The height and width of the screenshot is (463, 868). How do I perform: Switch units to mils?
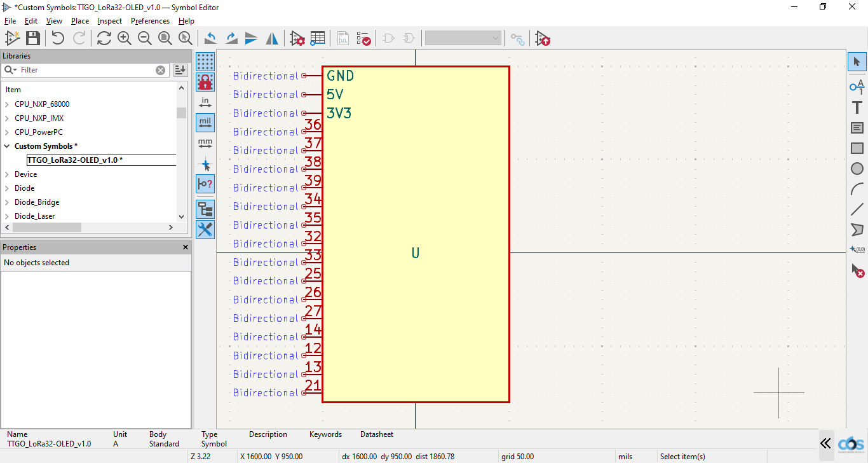pos(205,123)
